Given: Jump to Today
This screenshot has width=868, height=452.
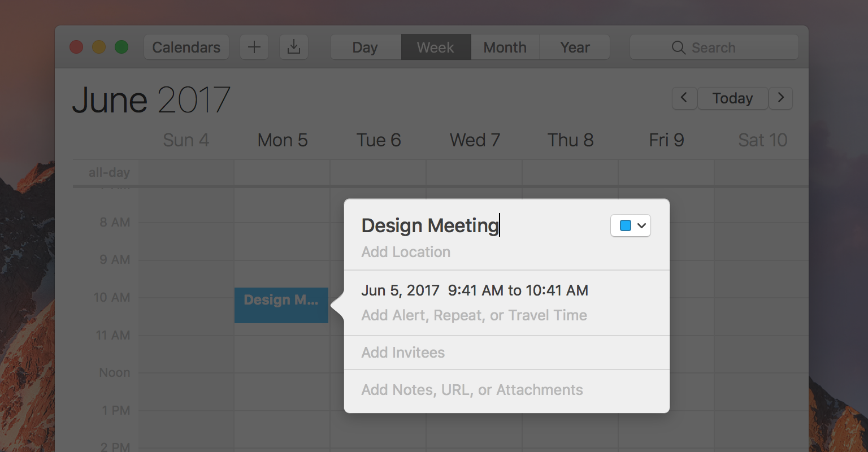Looking at the screenshot, I should (732, 98).
